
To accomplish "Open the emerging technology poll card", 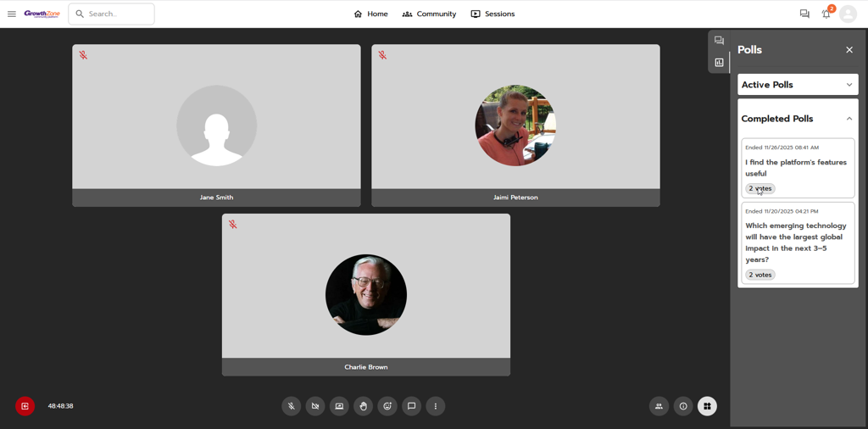I will coord(796,242).
